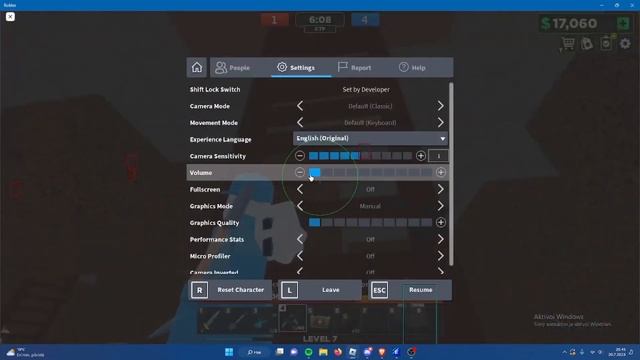Viewport: 640px width, 360px height.
Task: Open the in-game gear settings icon
Action: tap(625, 43)
